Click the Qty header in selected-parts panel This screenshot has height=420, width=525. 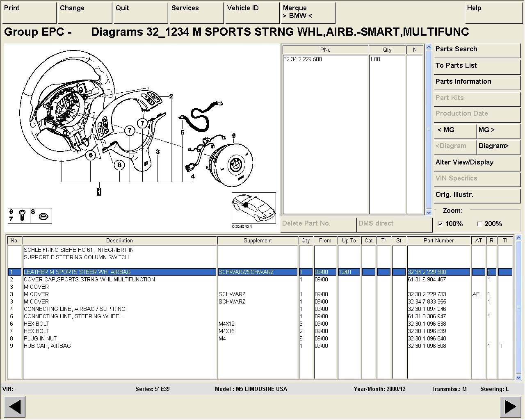pos(387,50)
